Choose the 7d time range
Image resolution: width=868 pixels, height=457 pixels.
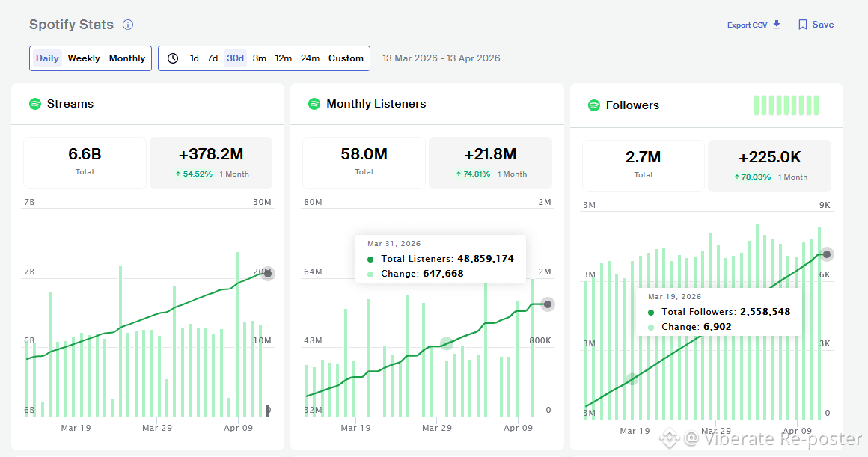coord(213,58)
